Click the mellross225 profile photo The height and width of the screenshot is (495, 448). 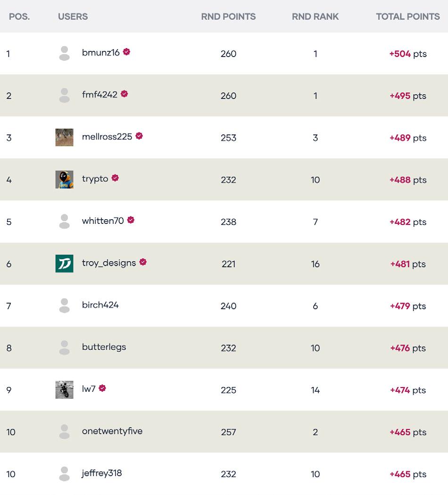pyautogui.click(x=65, y=137)
